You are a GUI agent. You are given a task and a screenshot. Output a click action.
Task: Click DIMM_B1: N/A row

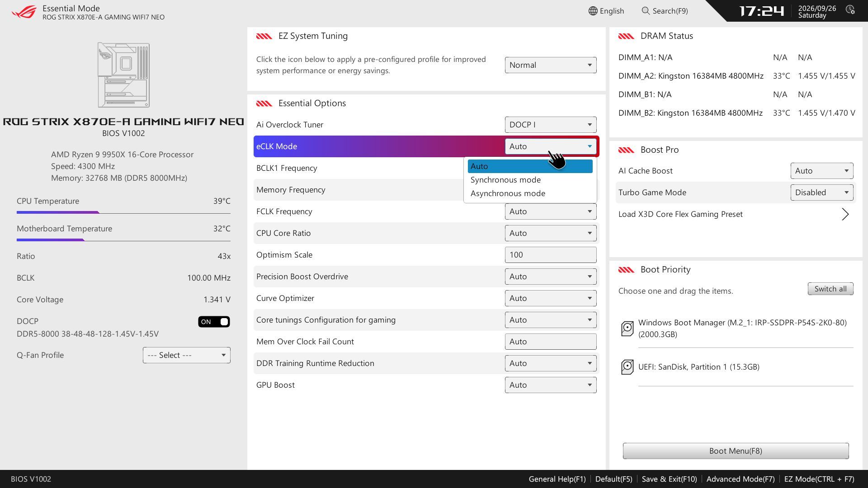(715, 94)
